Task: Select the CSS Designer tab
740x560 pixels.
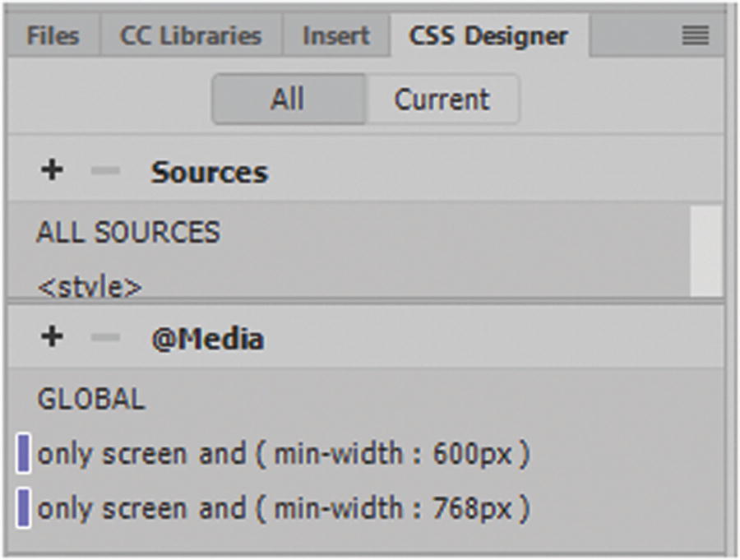Action: pyautogui.click(x=488, y=36)
